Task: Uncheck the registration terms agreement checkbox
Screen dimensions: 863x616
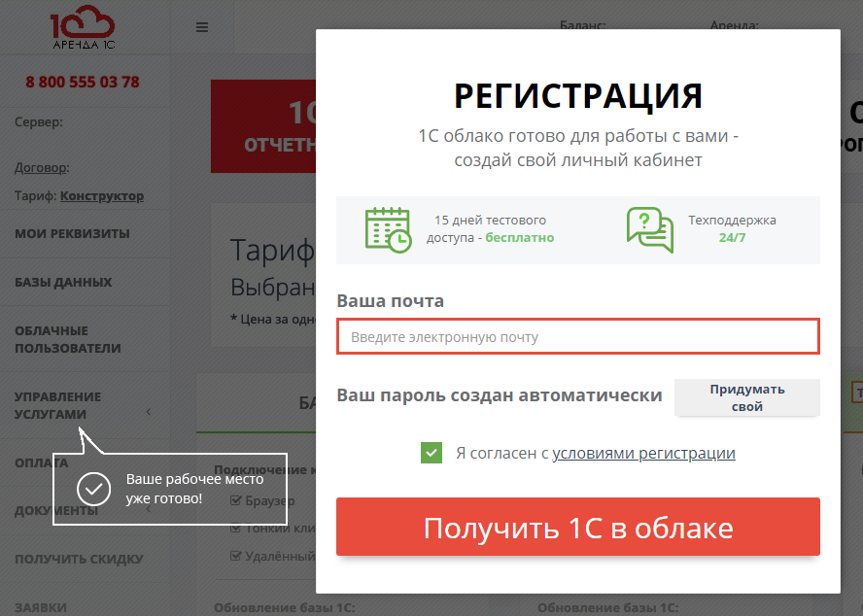Action: click(431, 453)
